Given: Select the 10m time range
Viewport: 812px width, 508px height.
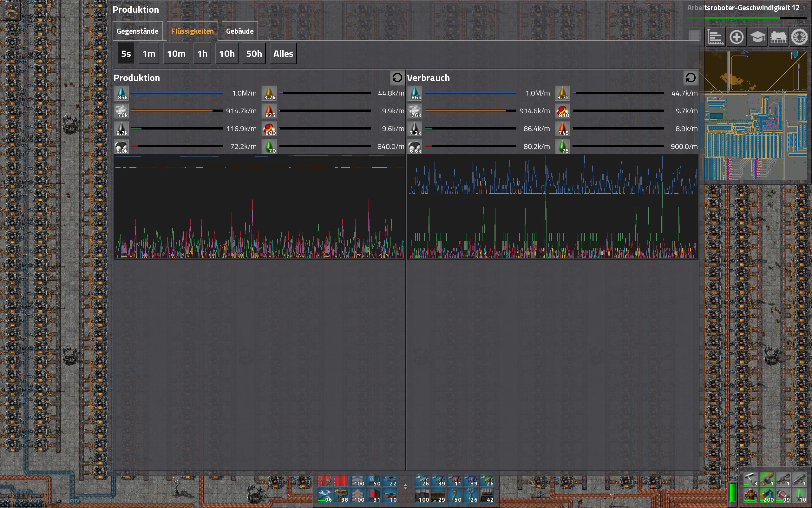Looking at the screenshot, I should point(176,54).
